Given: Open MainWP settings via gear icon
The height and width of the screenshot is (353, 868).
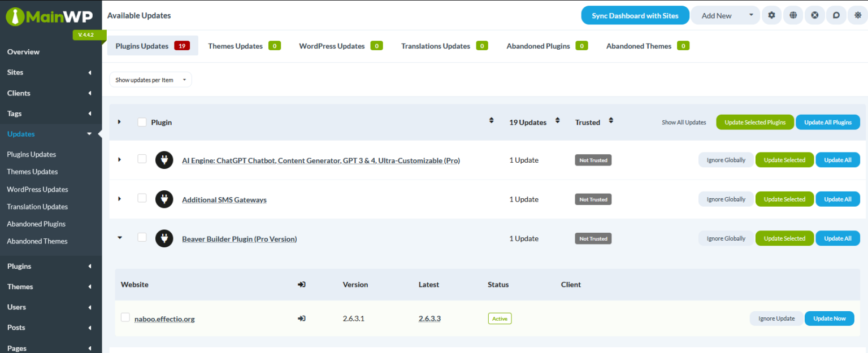Looking at the screenshot, I should [771, 15].
